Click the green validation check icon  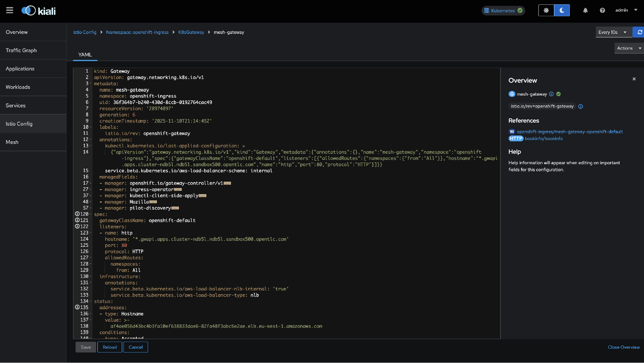pyautogui.click(x=559, y=94)
